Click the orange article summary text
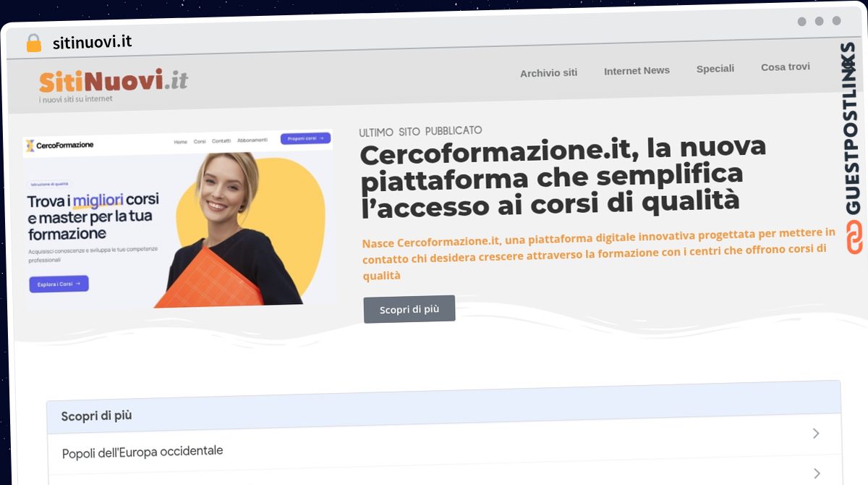 599,253
